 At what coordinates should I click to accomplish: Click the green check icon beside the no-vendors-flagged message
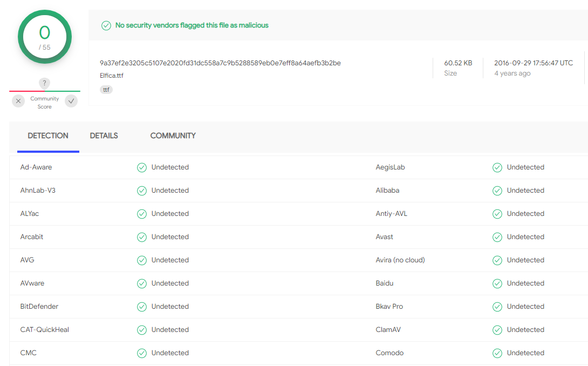pos(106,25)
